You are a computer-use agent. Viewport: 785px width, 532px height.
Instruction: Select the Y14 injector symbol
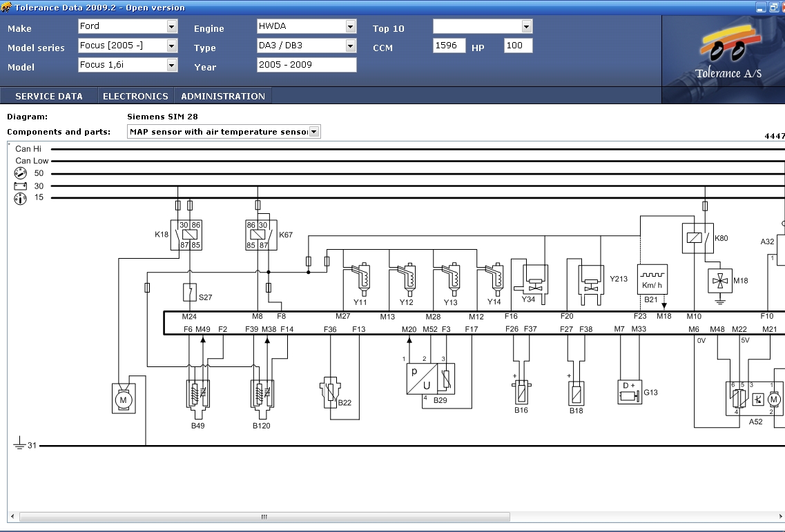click(x=495, y=279)
